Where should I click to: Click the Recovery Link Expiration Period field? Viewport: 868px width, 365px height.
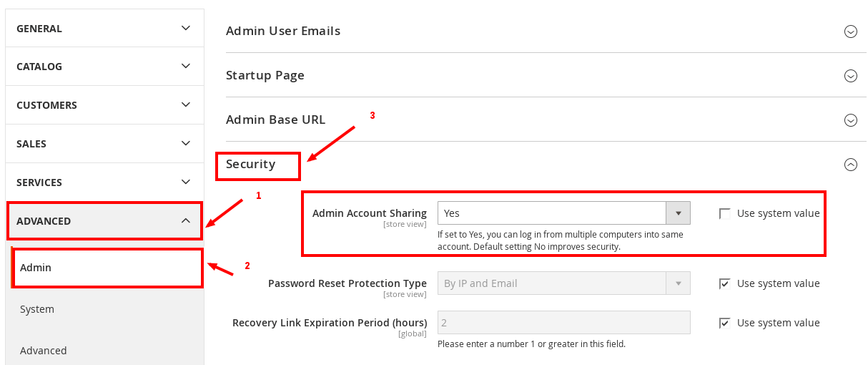[x=564, y=323]
